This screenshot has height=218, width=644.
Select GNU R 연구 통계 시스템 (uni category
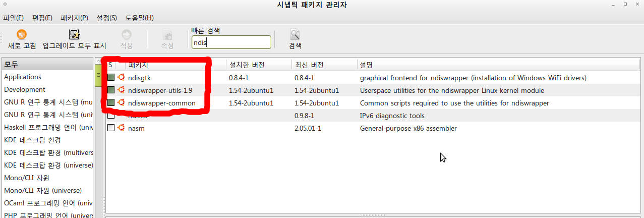(48, 115)
